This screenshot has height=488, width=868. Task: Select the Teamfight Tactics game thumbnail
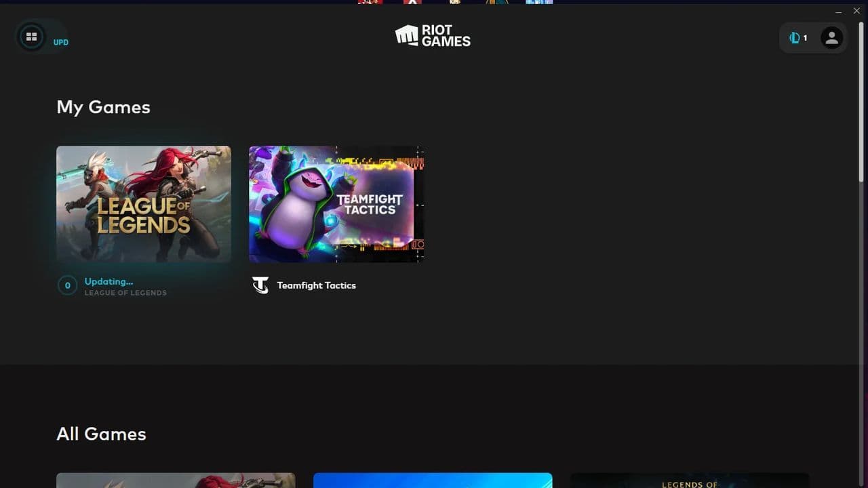[336, 204]
